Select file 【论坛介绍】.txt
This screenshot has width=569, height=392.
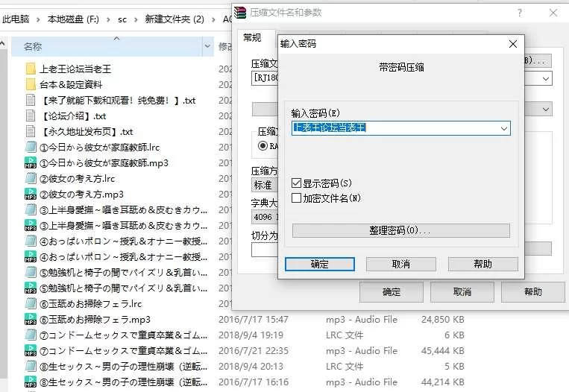click(x=73, y=116)
